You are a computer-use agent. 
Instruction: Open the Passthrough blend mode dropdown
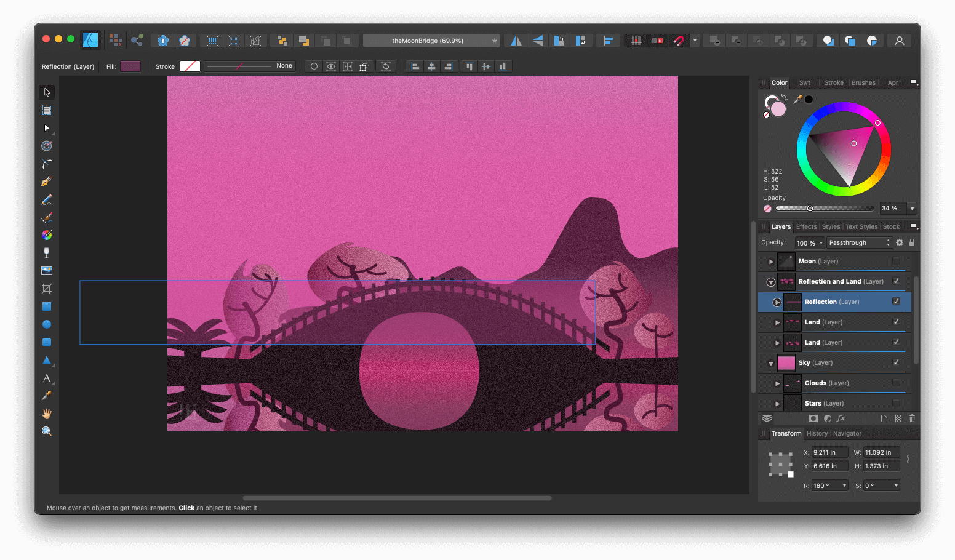(859, 242)
